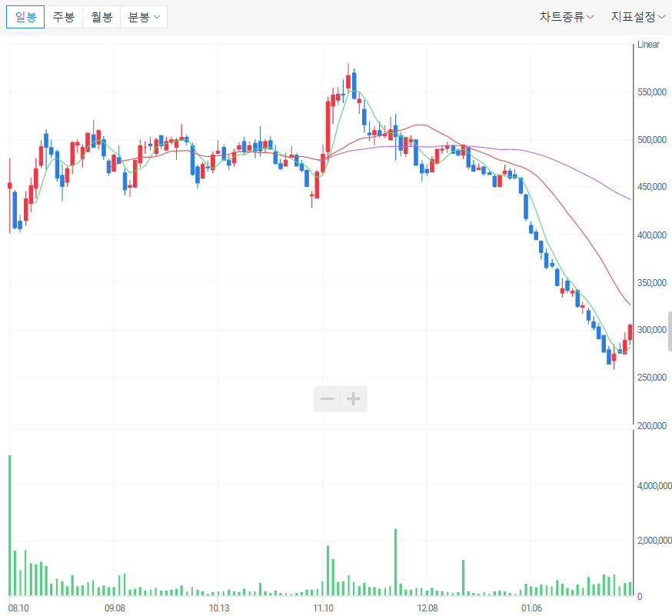Click the 11.10 date axis label

(x=323, y=608)
